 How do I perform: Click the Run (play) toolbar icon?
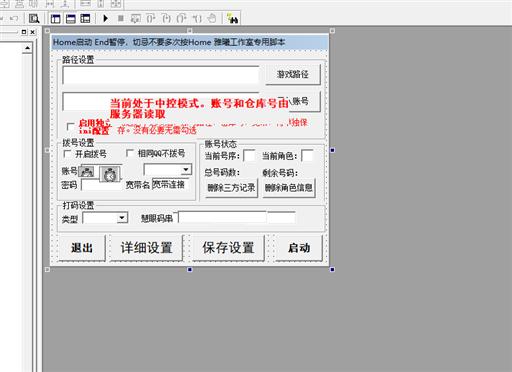tap(106, 18)
